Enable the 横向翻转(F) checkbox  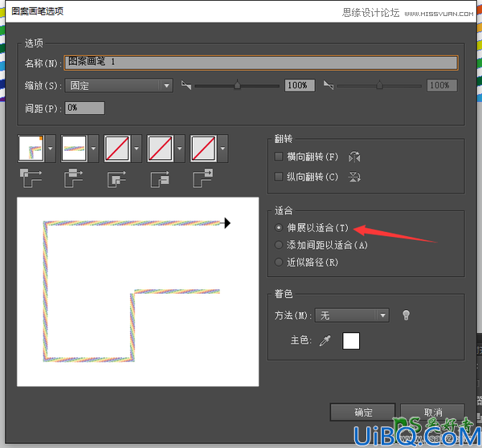(x=279, y=157)
